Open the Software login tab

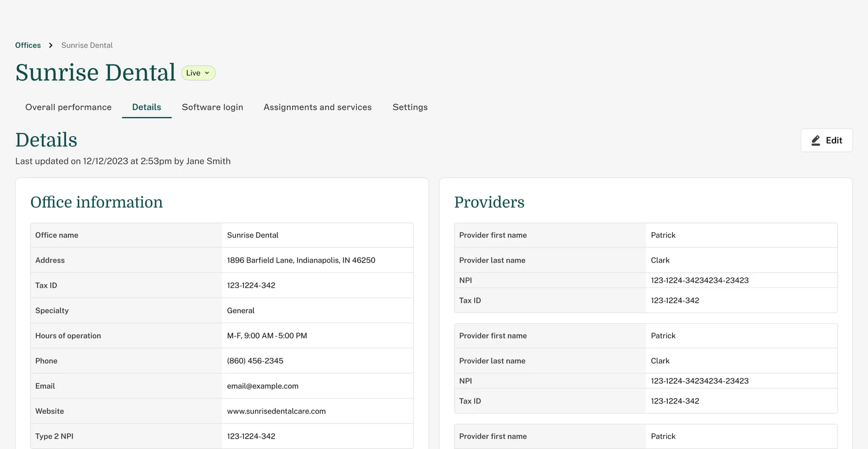pos(212,107)
